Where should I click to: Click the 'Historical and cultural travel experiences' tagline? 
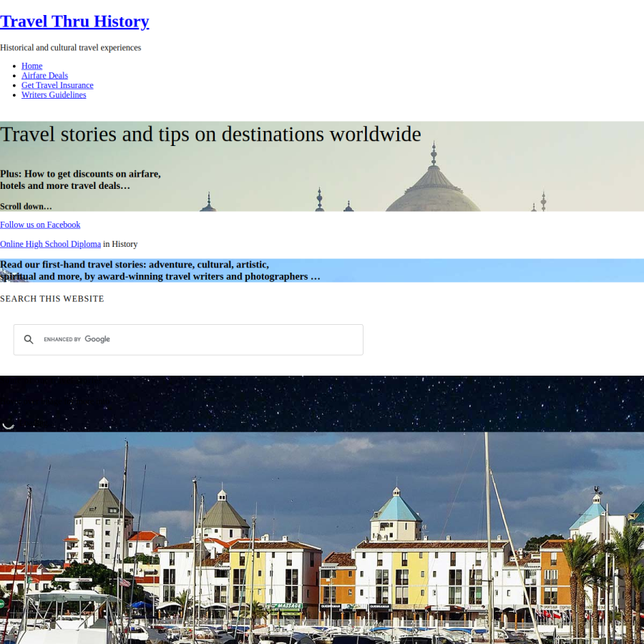click(x=70, y=48)
